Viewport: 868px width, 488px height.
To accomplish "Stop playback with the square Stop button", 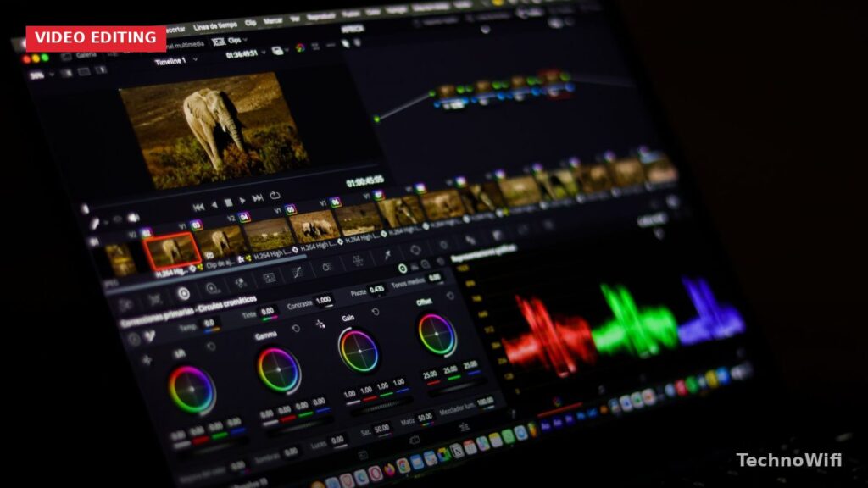I will pyautogui.click(x=229, y=203).
